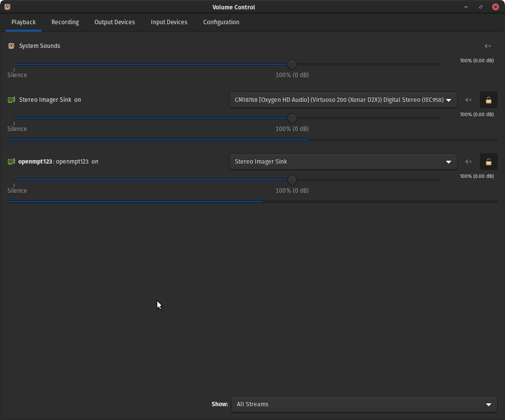Click the 'Show:' label at the bottom
The width and height of the screenshot is (505, 420).
pyautogui.click(x=220, y=404)
